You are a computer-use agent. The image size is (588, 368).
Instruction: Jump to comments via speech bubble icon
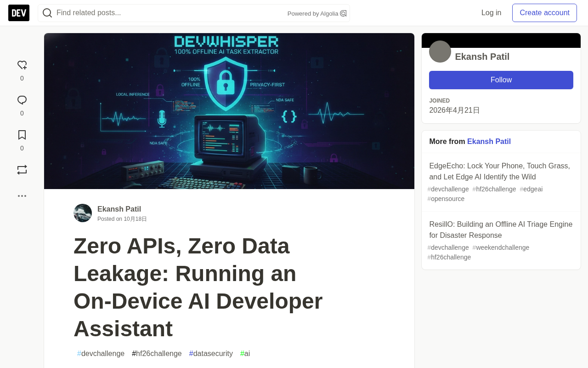[x=22, y=100]
